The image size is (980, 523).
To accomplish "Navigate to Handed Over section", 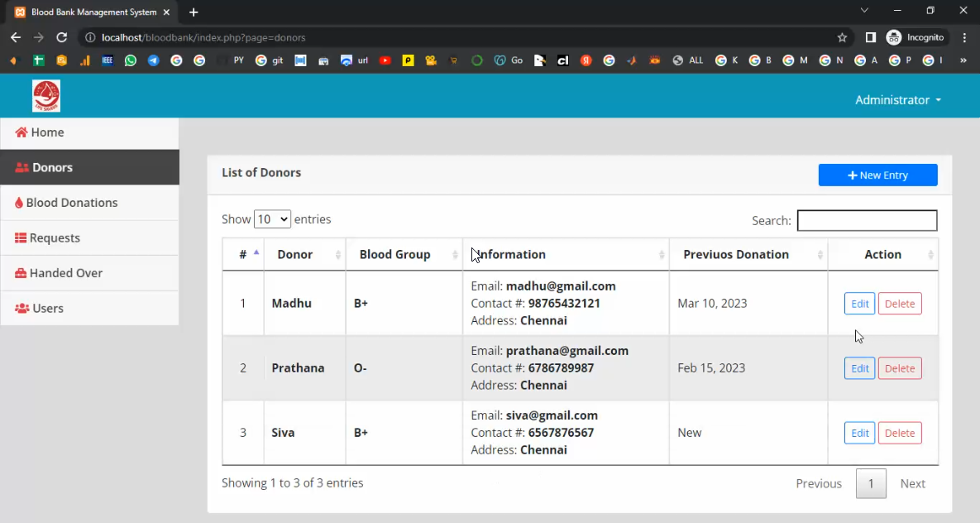I will click(65, 273).
